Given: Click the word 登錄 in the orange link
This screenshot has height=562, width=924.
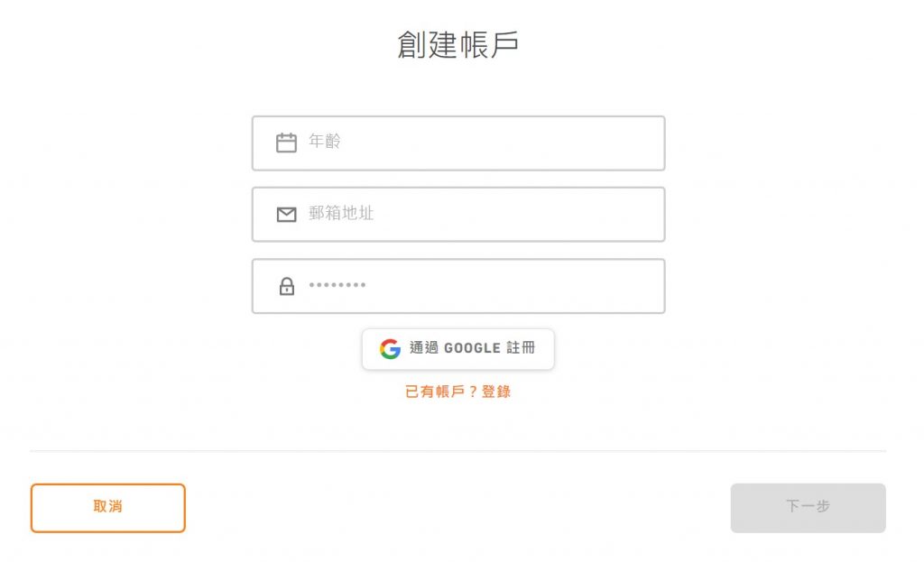Looking at the screenshot, I should click(496, 392).
